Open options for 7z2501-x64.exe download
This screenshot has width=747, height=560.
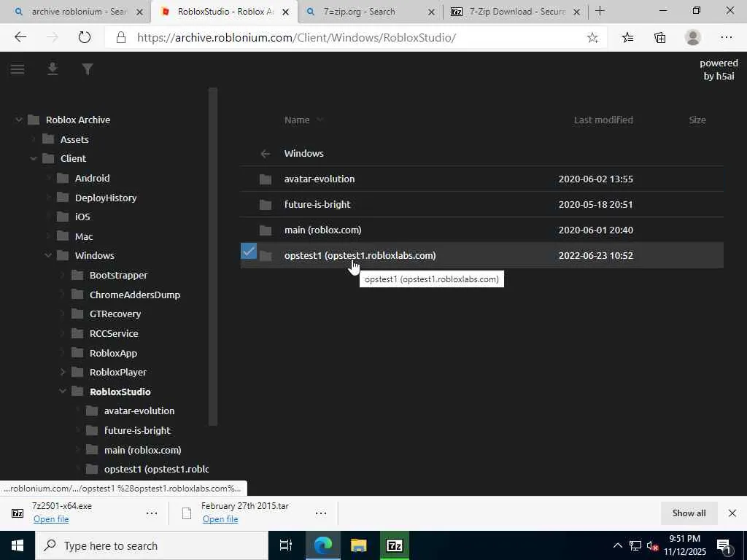click(x=152, y=513)
